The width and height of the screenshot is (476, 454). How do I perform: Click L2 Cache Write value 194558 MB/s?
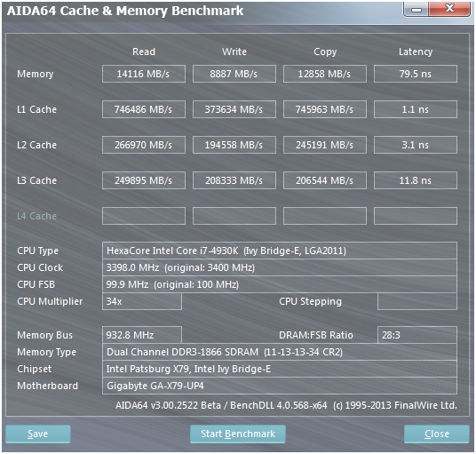coord(234,145)
